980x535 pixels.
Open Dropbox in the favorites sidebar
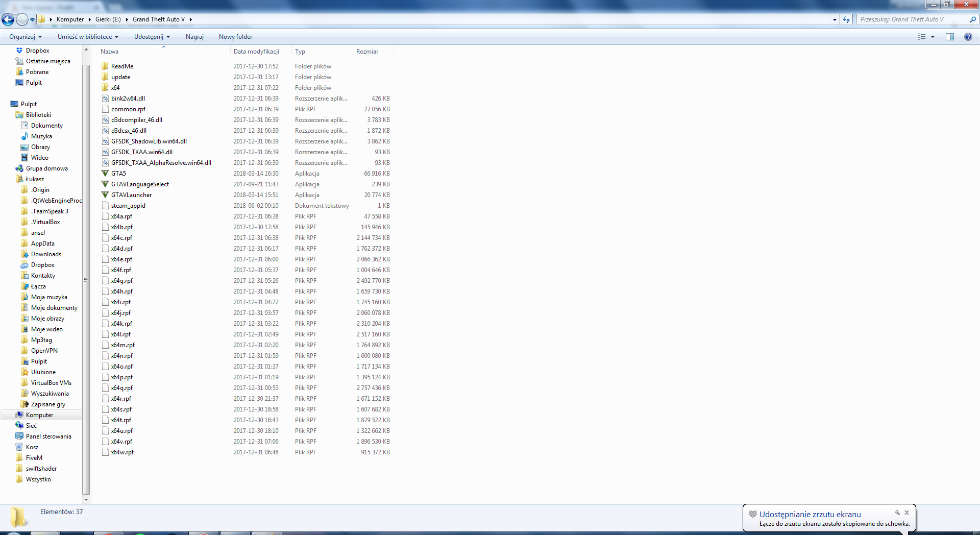click(x=37, y=51)
